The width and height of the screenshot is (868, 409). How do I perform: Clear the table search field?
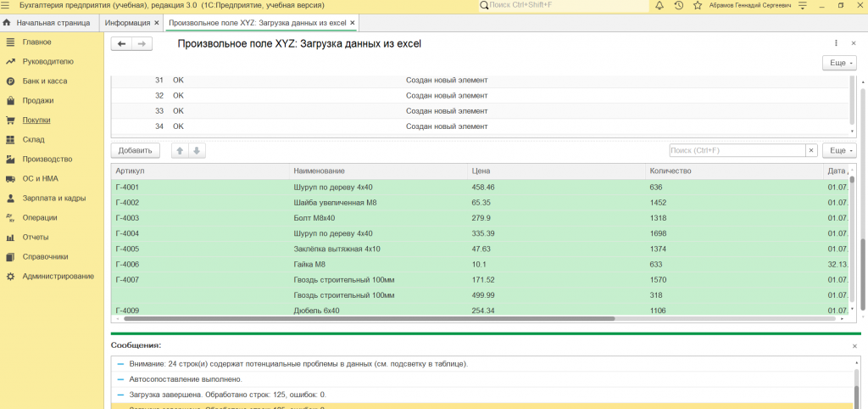(811, 151)
